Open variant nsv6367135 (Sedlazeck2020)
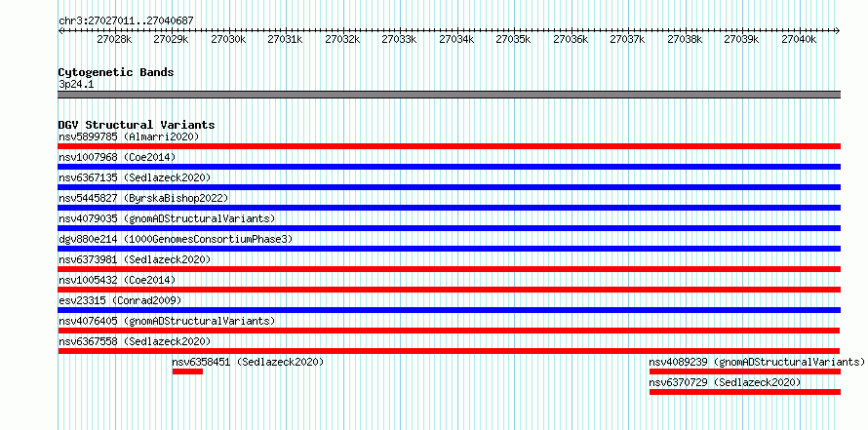 tap(135, 177)
